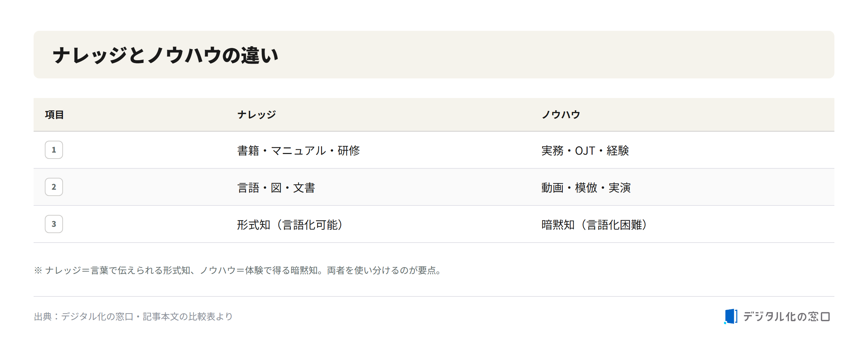This screenshot has height=357, width=868.
Task: Click the footnote starting with ※ ナレッジ
Action: [x=238, y=270]
